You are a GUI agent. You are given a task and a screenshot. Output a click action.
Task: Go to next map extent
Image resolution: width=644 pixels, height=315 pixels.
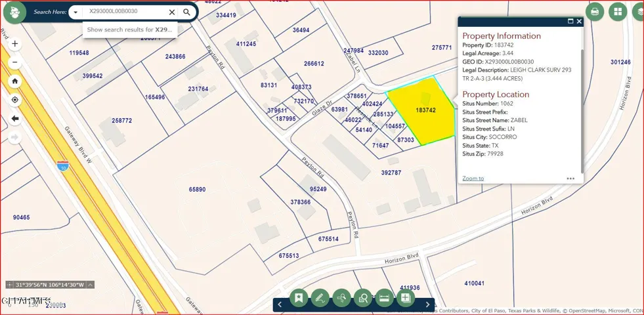click(x=15, y=137)
